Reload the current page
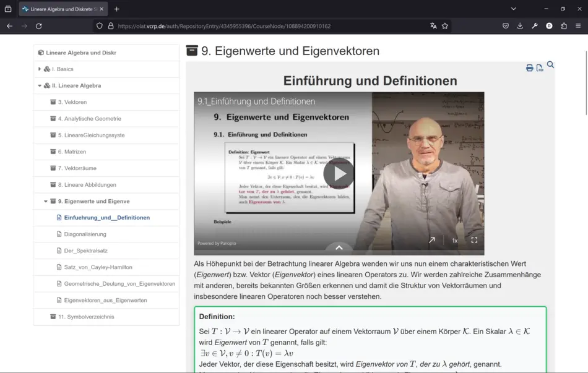Viewport: 588px width, 373px height. point(38,26)
